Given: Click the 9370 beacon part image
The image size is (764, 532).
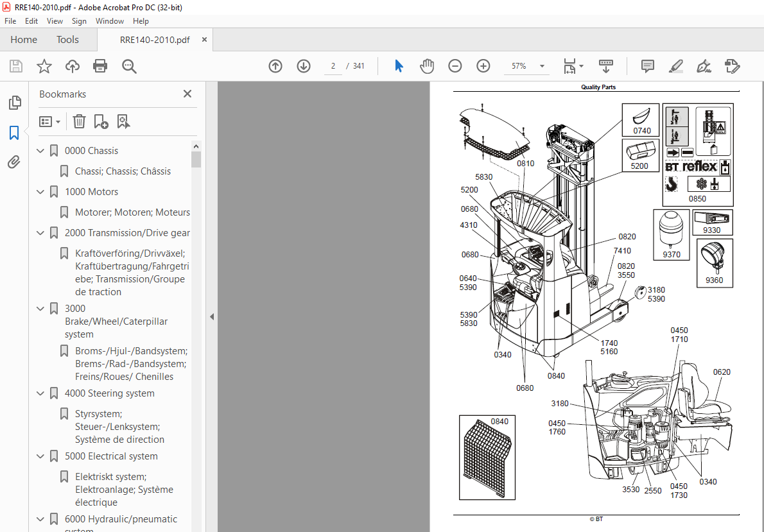Looking at the screenshot, I should [672, 235].
